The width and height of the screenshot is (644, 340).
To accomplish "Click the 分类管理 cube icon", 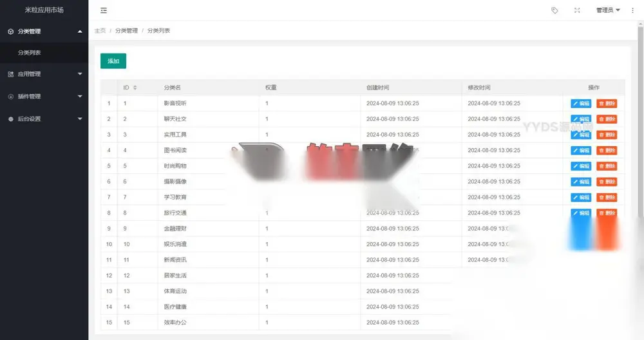I will pos(11,31).
